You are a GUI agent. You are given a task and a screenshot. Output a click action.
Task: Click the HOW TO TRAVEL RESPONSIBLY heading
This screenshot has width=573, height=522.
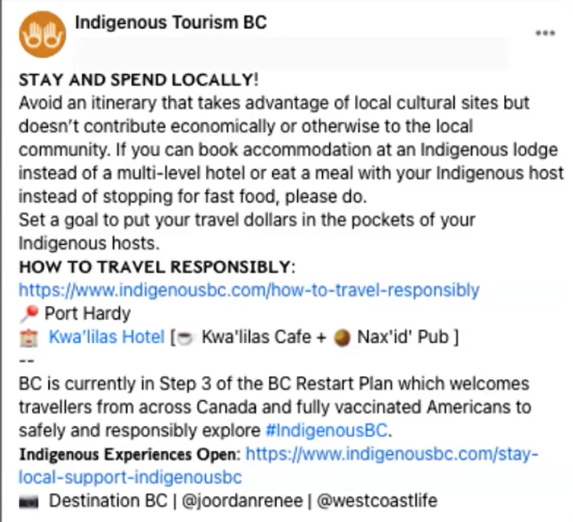click(x=157, y=267)
